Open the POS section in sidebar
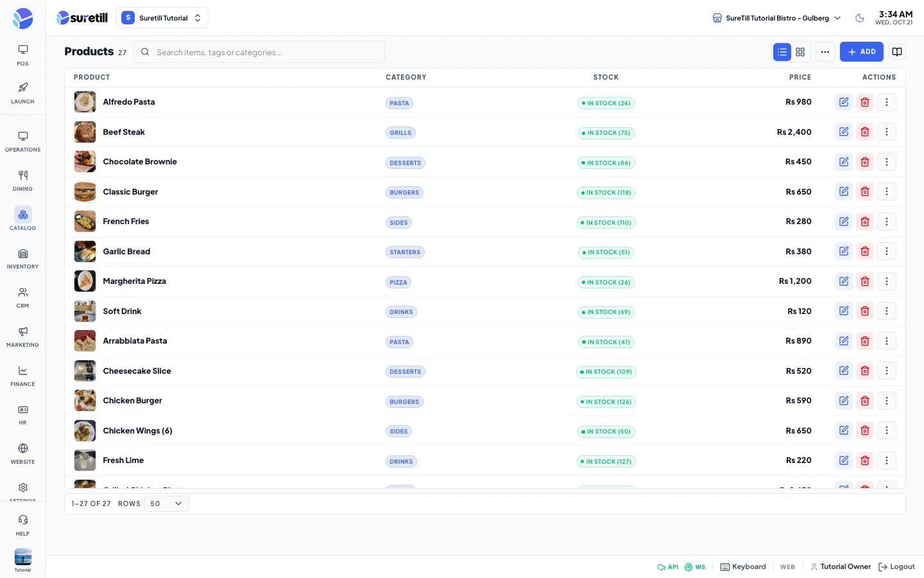Image resolution: width=924 pixels, height=578 pixels. point(22,55)
